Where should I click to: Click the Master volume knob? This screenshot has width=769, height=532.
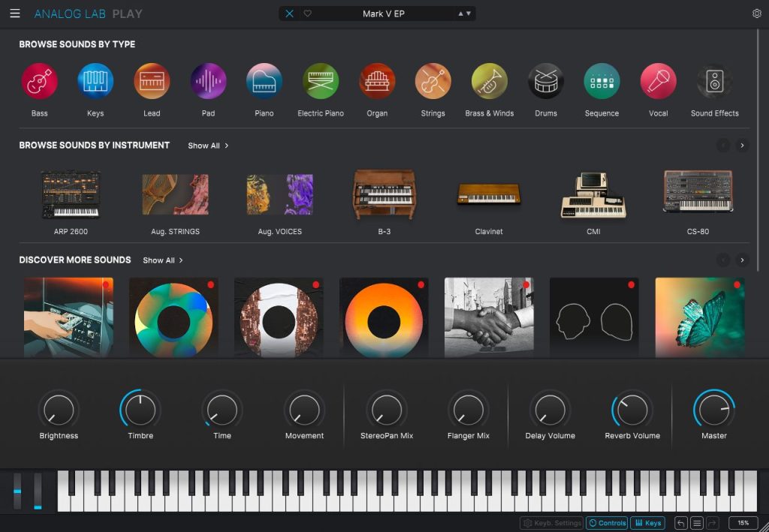pyautogui.click(x=714, y=410)
